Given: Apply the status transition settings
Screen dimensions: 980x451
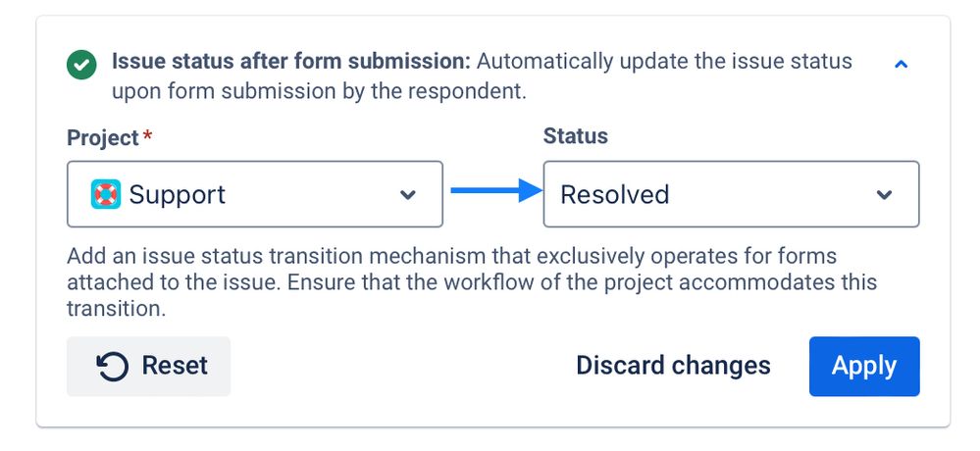Looking at the screenshot, I should (864, 367).
